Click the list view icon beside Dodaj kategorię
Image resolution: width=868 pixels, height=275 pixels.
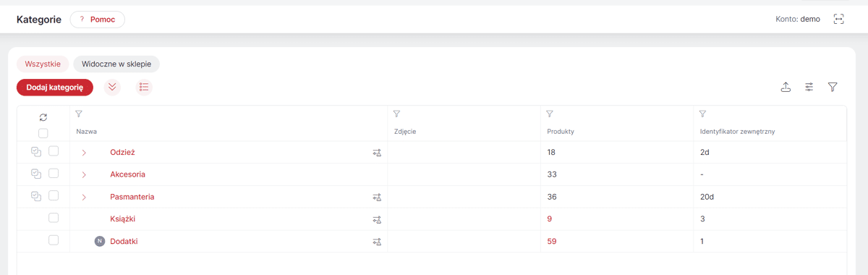click(x=144, y=88)
